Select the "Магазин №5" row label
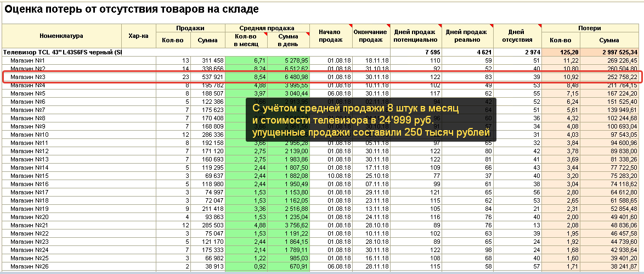Image resolution: width=644 pixels, height=274 pixels. [x=27, y=93]
